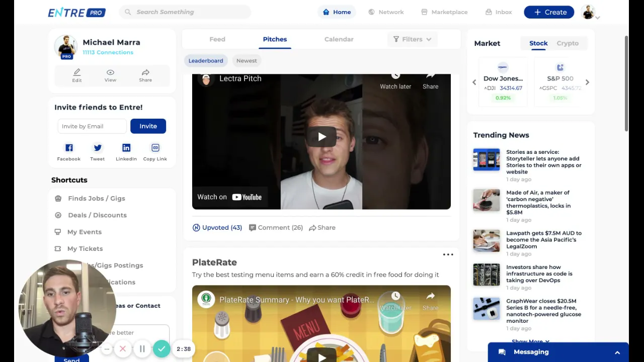
Task: Share the Lectra pitch post
Action: tap(322, 228)
